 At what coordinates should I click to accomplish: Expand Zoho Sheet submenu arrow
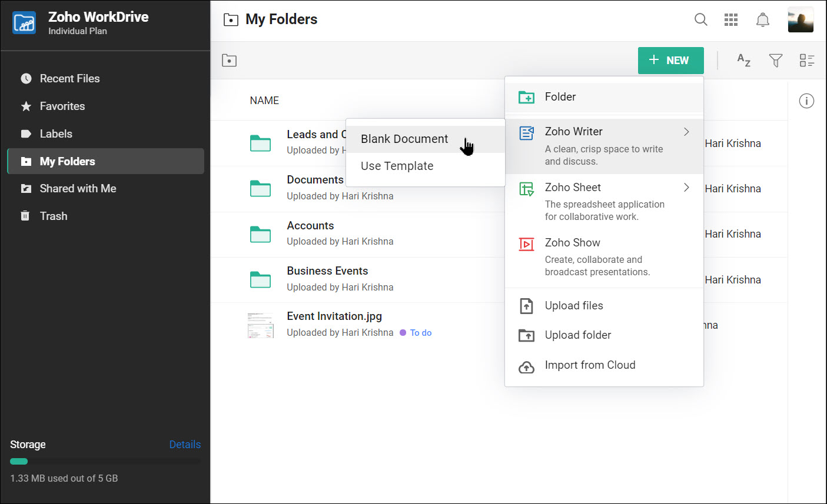[x=686, y=188]
